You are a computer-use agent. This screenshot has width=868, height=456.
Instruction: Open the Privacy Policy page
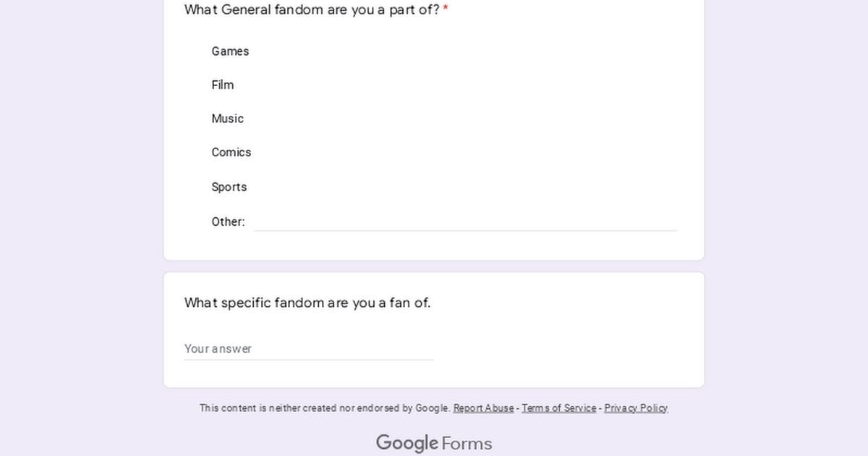tap(635, 408)
